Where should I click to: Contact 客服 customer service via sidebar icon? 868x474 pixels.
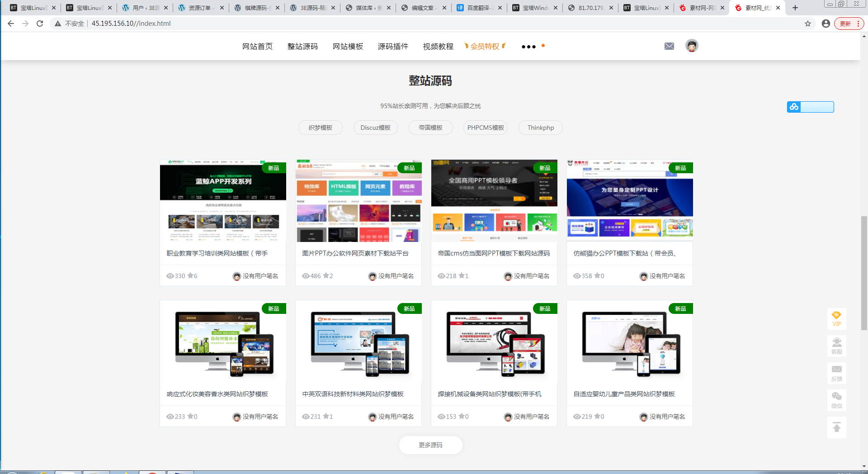click(x=837, y=346)
